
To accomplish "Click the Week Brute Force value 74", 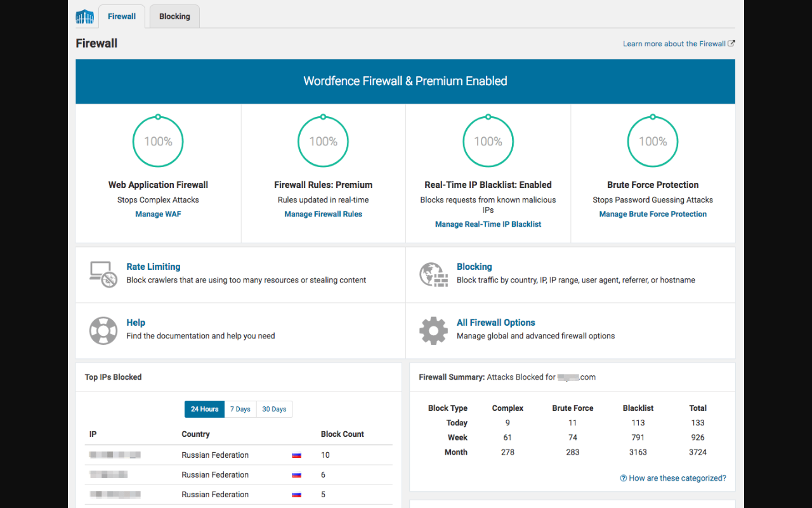I will point(573,438).
